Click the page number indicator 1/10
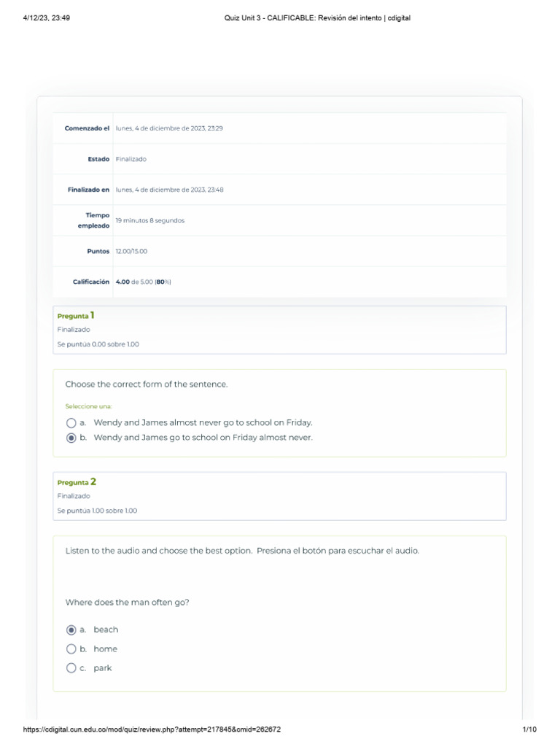This screenshot has width=560, height=747. [x=529, y=729]
